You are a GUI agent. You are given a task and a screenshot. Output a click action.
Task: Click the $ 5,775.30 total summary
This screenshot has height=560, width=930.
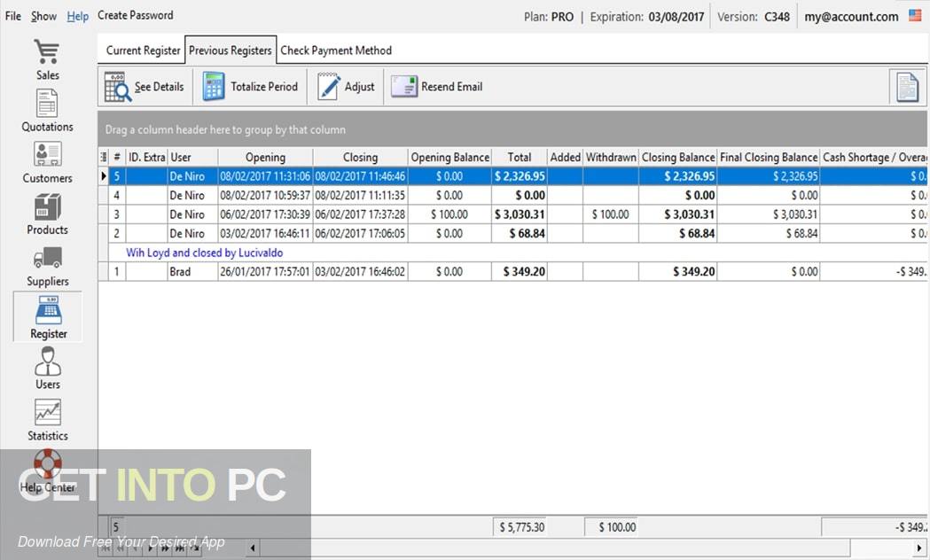[520, 527]
